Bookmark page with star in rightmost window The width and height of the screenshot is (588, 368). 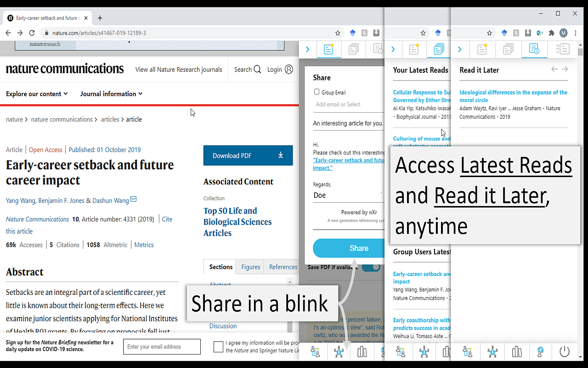point(490,33)
